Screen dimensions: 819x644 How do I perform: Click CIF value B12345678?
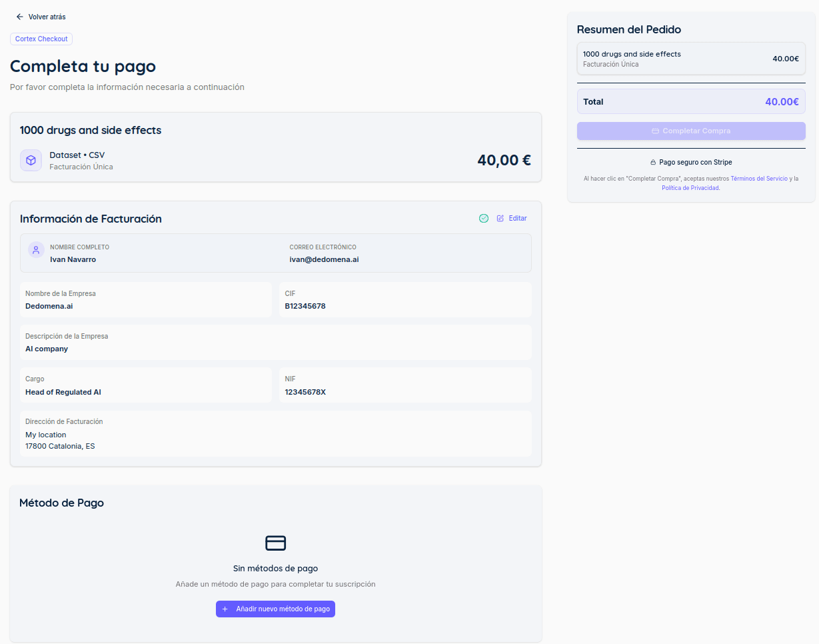click(305, 306)
